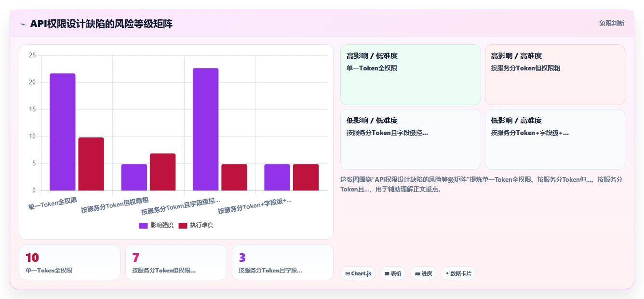Click the 象限判断 label in the header
644x299 pixels.
[611, 23]
